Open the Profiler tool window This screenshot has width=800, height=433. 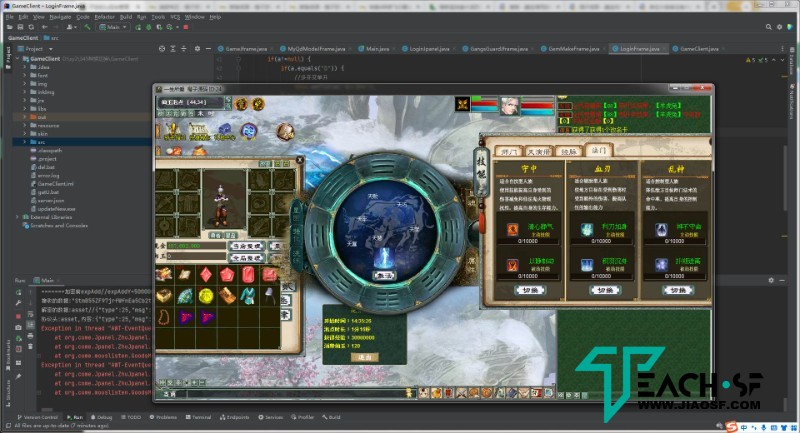point(302,417)
